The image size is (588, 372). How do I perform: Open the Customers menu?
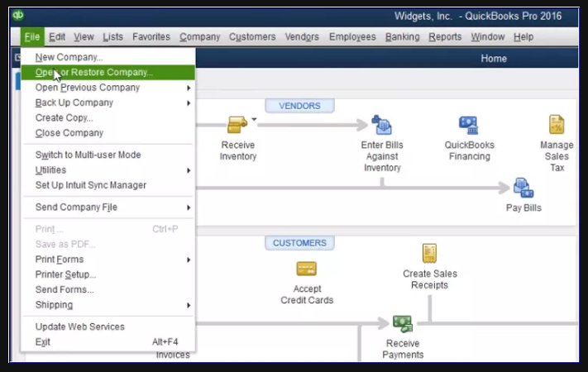[x=252, y=36]
